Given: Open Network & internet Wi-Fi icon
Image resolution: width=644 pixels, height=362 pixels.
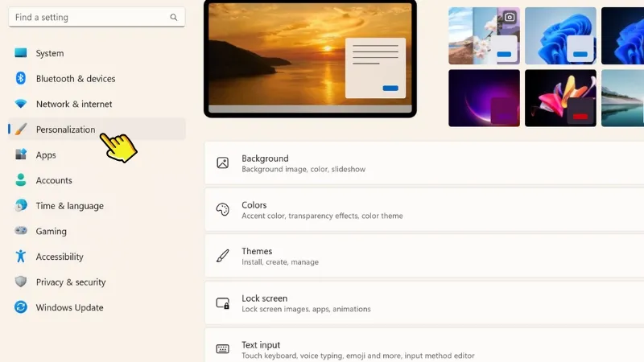Looking at the screenshot, I should click(x=21, y=104).
